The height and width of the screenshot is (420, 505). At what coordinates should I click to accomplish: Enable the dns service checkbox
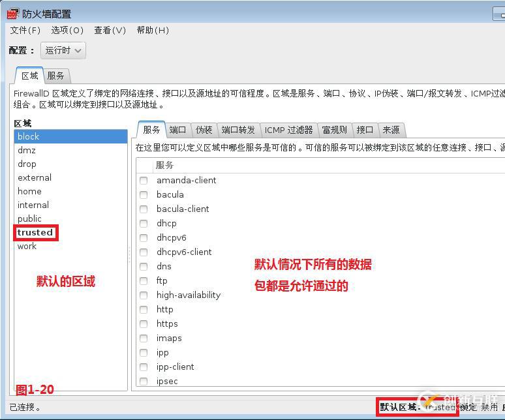click(x=144, y=267)
